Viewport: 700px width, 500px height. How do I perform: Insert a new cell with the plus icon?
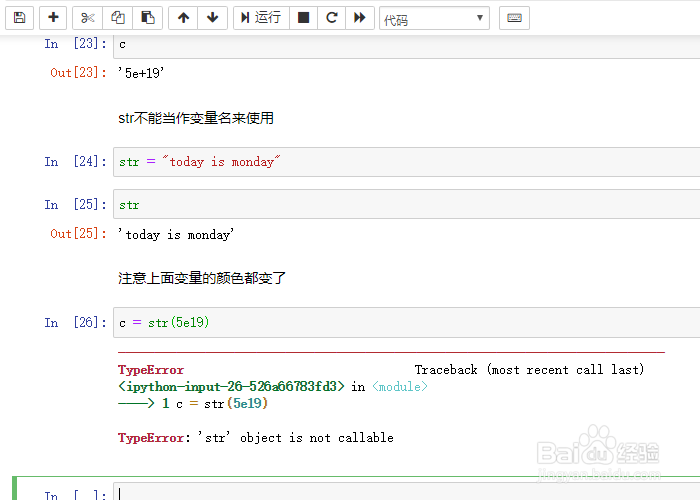point(53,18)
